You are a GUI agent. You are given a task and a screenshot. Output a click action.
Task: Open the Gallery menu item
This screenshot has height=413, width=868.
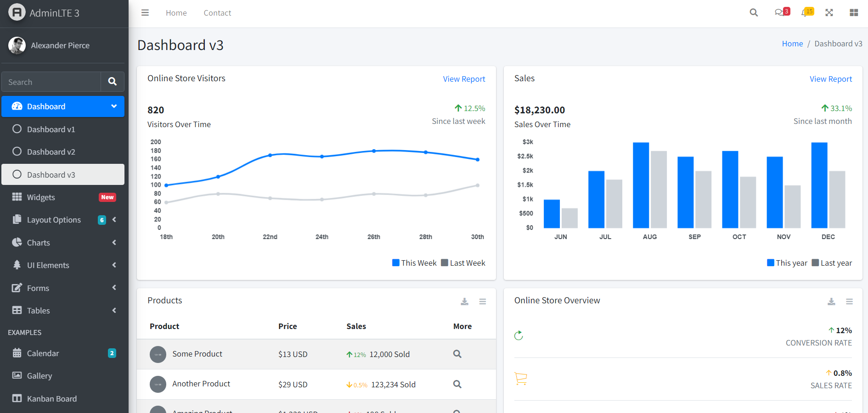click(x=63, y=375)
